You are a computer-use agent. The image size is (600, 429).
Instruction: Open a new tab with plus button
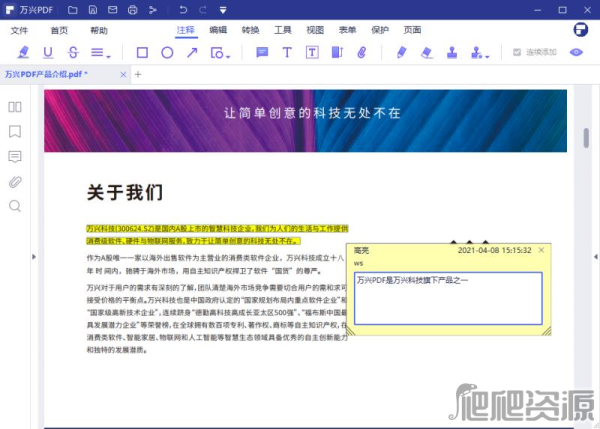pyautogui.click(x=138, y=75)
